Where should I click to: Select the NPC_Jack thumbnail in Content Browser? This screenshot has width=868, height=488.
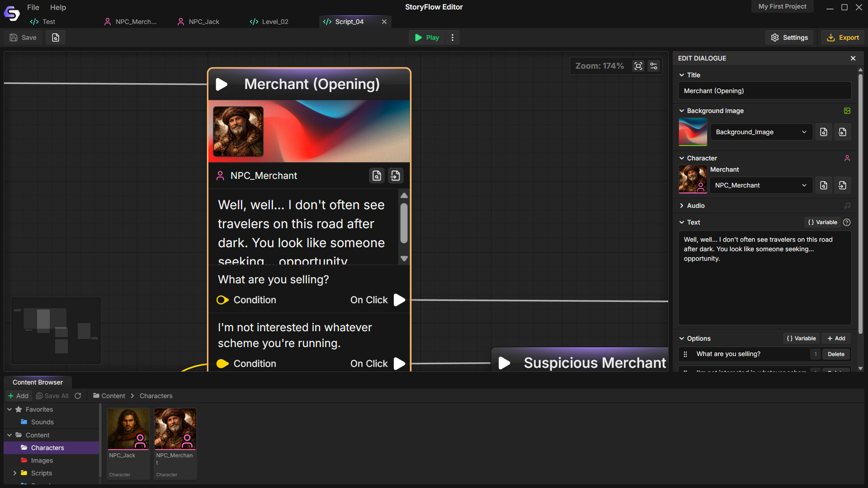pyautogui.click(x=128, y=428)
